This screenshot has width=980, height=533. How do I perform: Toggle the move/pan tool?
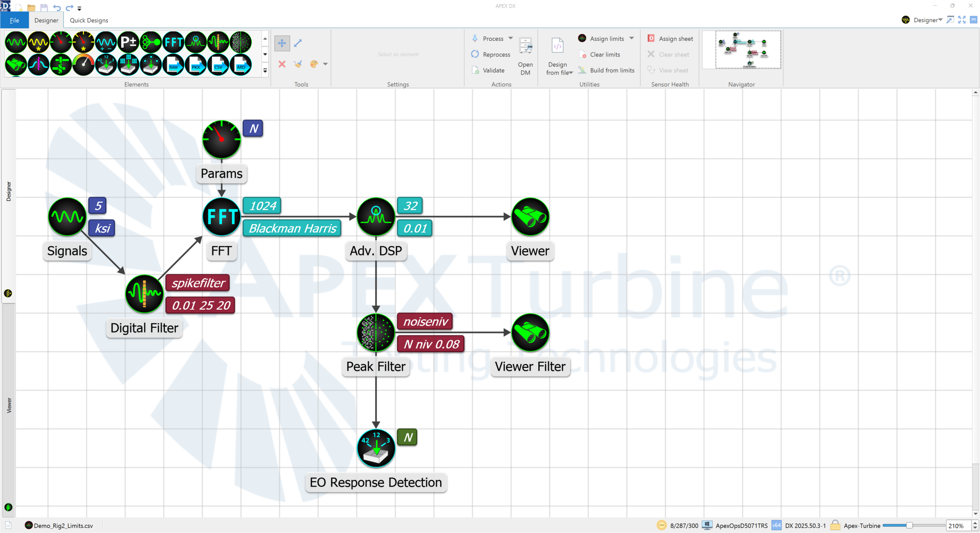(282, 43)
